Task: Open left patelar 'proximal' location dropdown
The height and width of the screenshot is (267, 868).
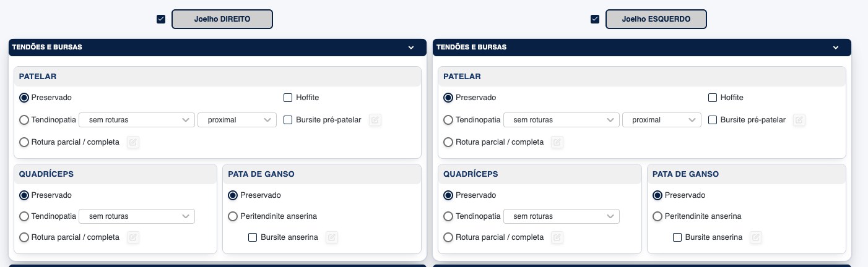Action: coord(662,120)
